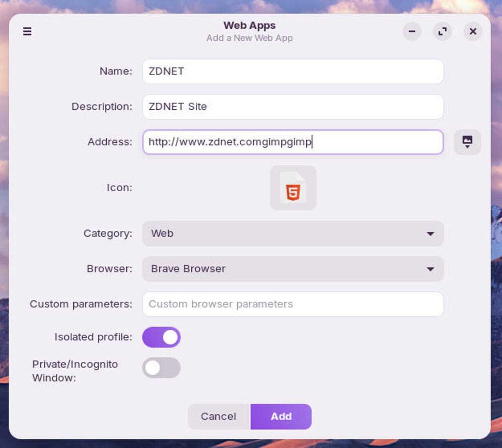Screen dimensions: 502x448
Task: Click the Category dropdown arrow
Action: click(x=431, y=234)
